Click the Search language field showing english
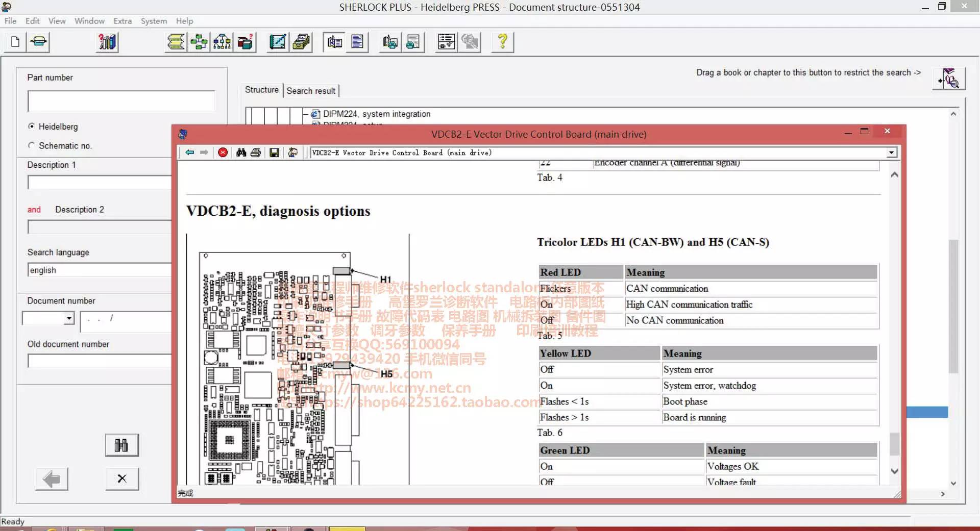This screenshot has height=531, width=980. (100, 270)
